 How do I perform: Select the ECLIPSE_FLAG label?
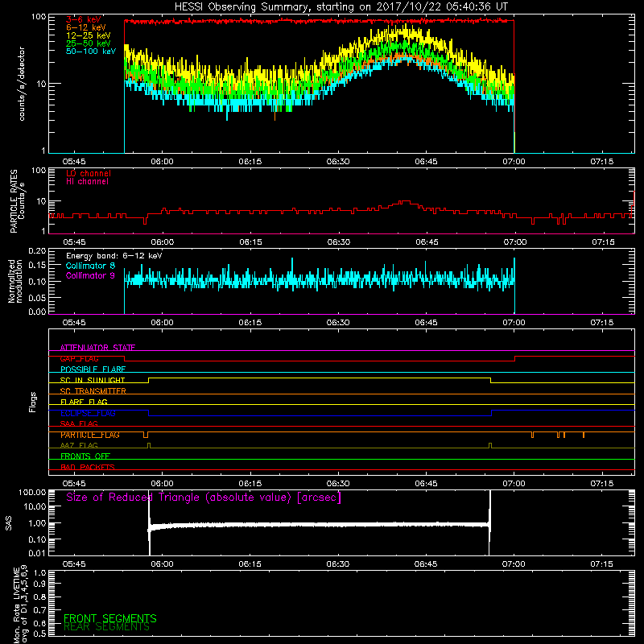point(88,413)
